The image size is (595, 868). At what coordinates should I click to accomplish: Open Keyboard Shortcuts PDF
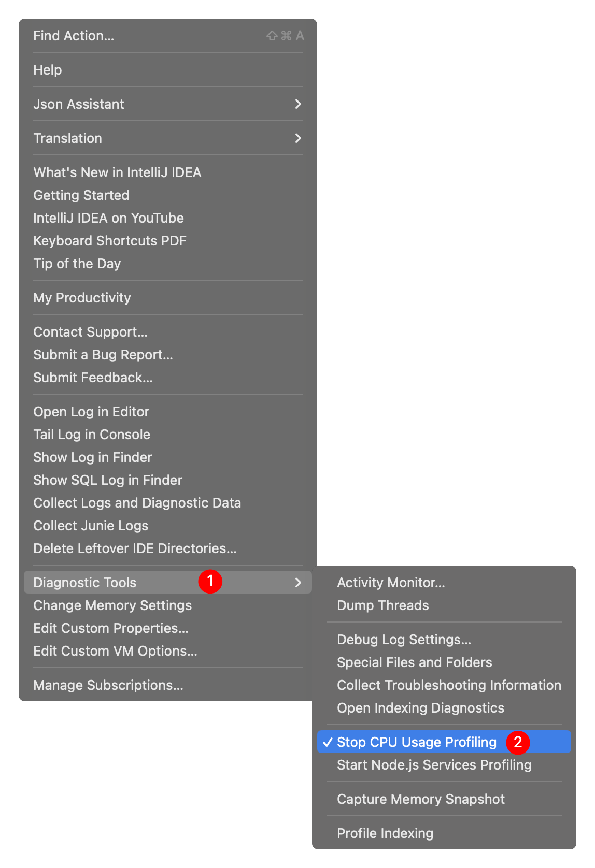[x=110, y=241]
